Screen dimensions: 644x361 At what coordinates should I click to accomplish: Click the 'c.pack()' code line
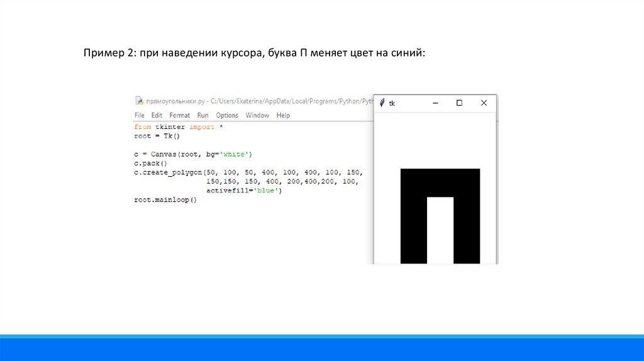tap(149, 163)
